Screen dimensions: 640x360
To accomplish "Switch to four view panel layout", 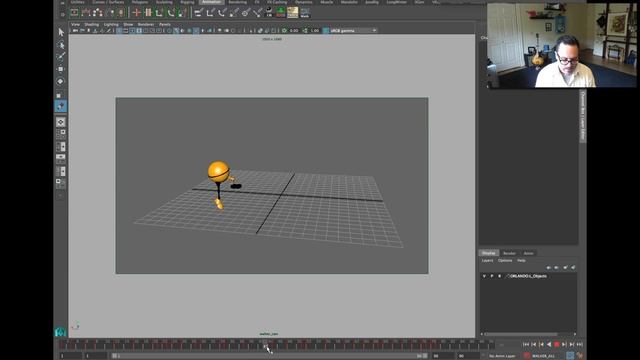I will pyautogui.click(x=61, y=133).
